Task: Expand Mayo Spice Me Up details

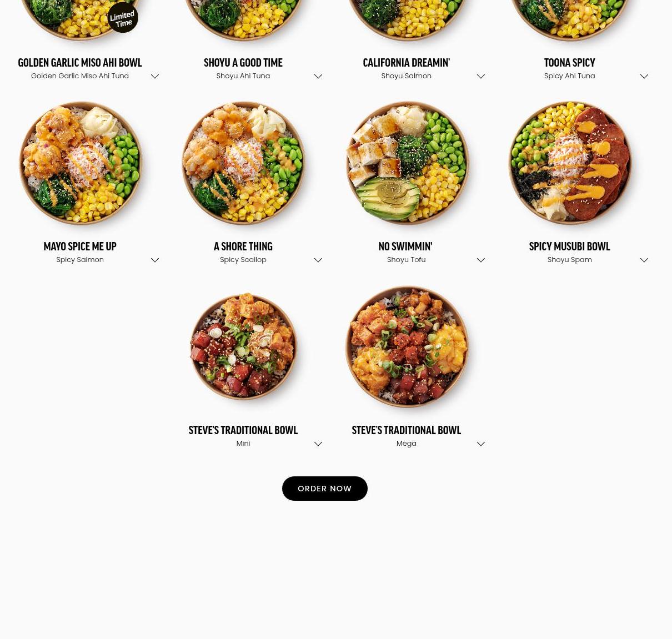Action: click(155, 260)
